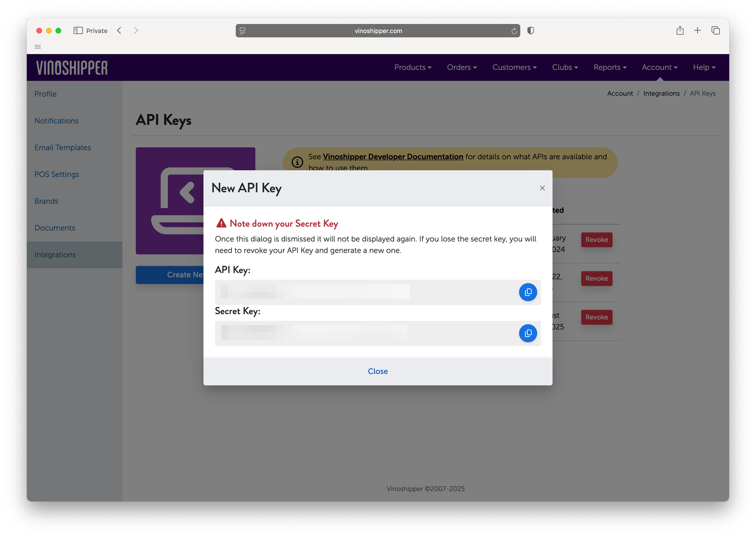Click the Account breadcrumb link
Screen dimensions: 756x537
pos(620,93)
